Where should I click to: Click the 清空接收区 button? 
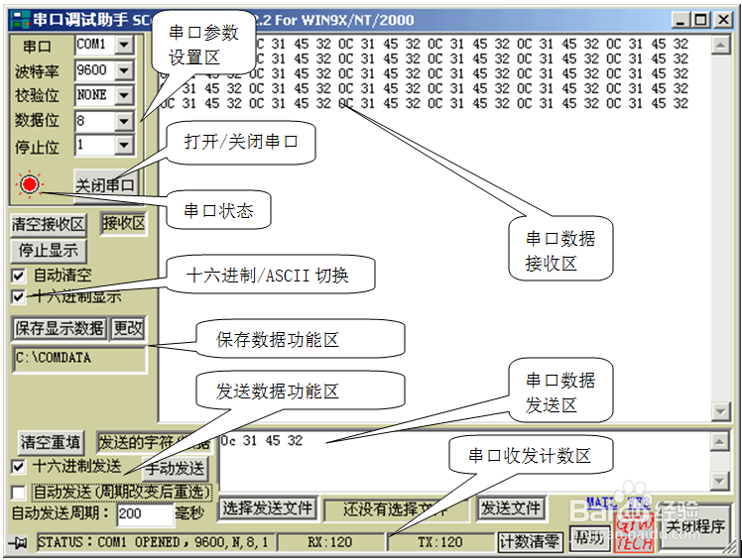click(x=49, y=224)
